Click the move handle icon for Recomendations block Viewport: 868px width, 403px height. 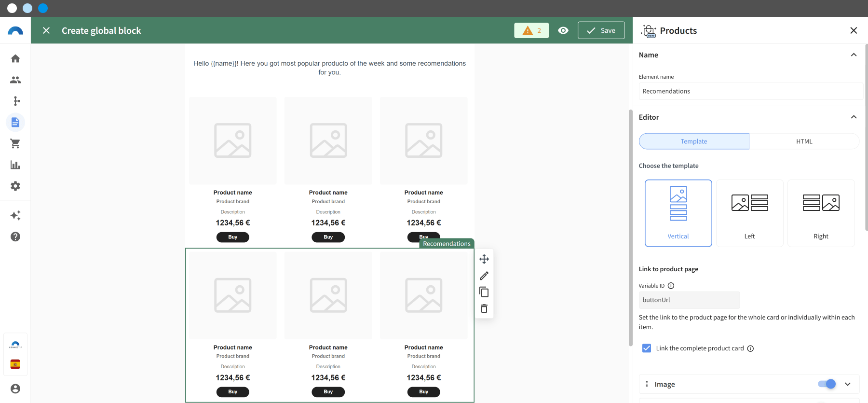(484, 259)
